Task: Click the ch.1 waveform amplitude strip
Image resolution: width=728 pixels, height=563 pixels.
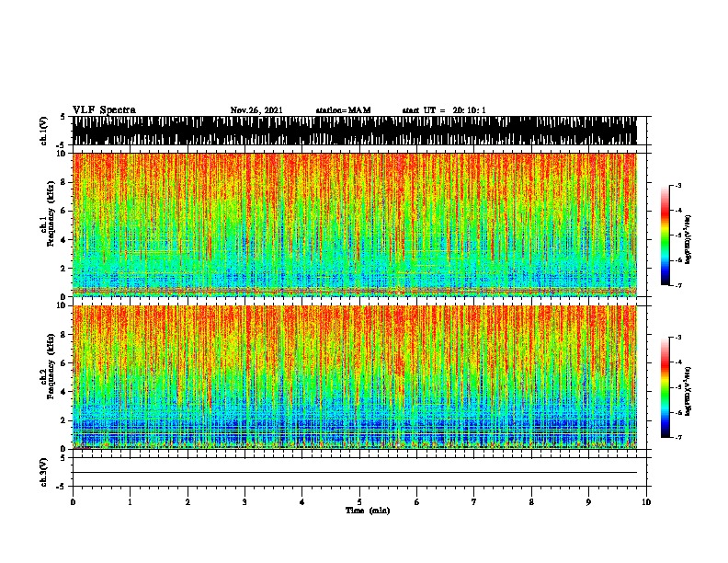Action: pos(355,131)
